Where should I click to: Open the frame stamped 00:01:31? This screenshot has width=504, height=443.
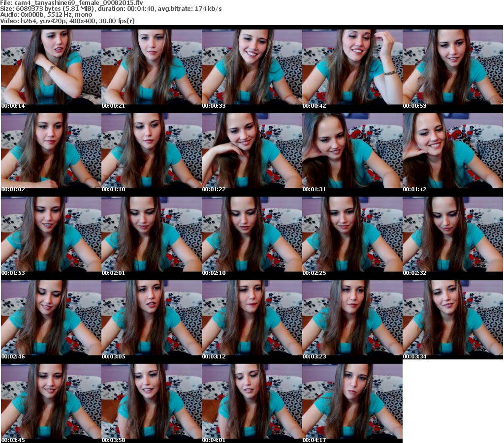pos(352,151)
